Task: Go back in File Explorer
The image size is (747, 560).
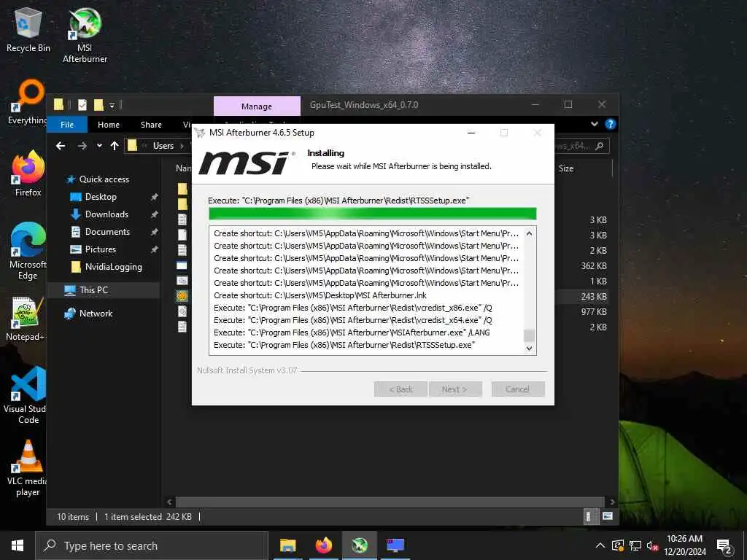Action: pos(61,146)
